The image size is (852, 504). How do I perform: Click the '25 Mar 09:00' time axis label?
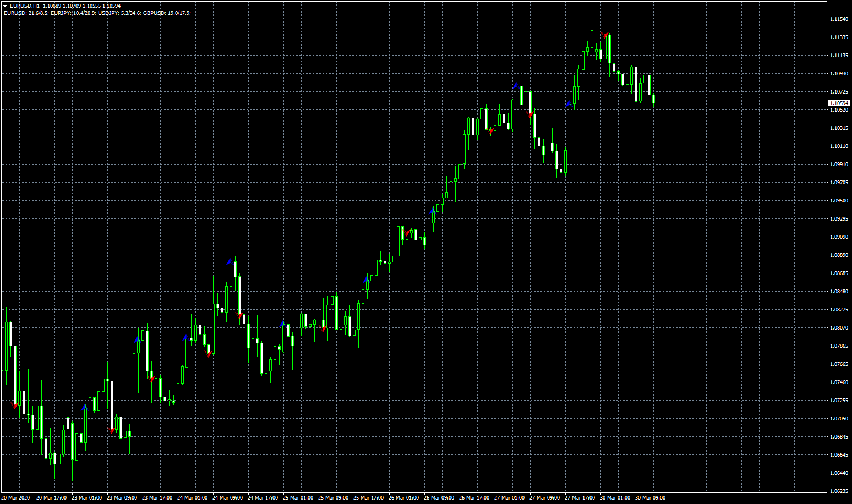click(333, 498)
